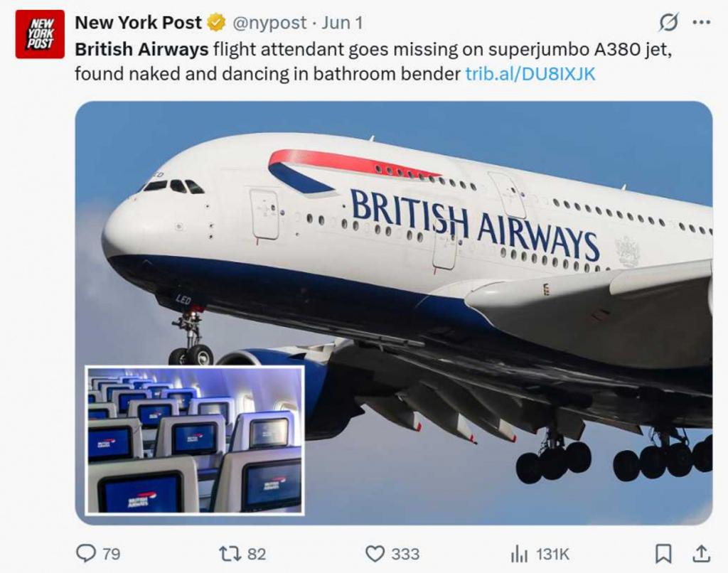
Task: Click the 79 replies count
Action: pyautogui.click(x=112, y=554)
